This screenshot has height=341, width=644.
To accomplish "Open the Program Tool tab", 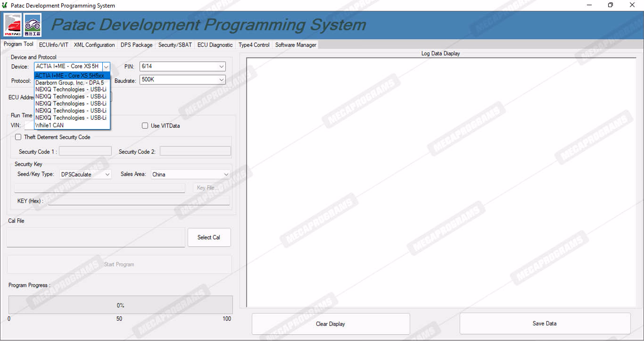I will [18, 44].
